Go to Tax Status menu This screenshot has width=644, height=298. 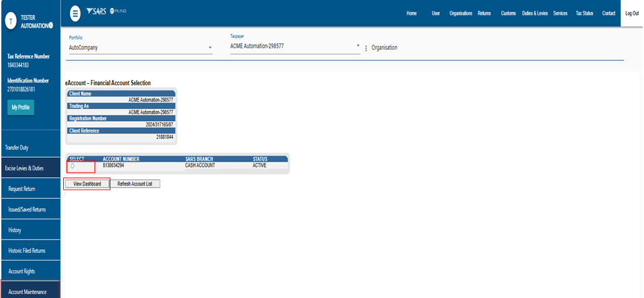coord(584,13)
